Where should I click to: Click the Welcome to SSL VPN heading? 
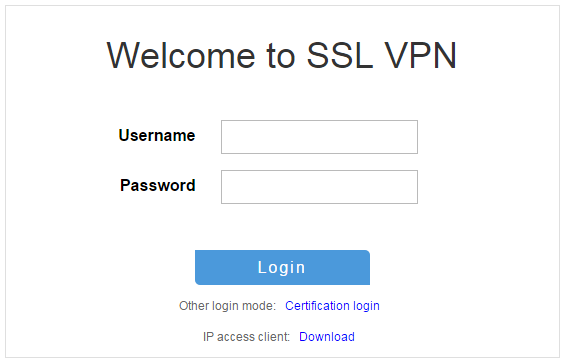point(282,55)
